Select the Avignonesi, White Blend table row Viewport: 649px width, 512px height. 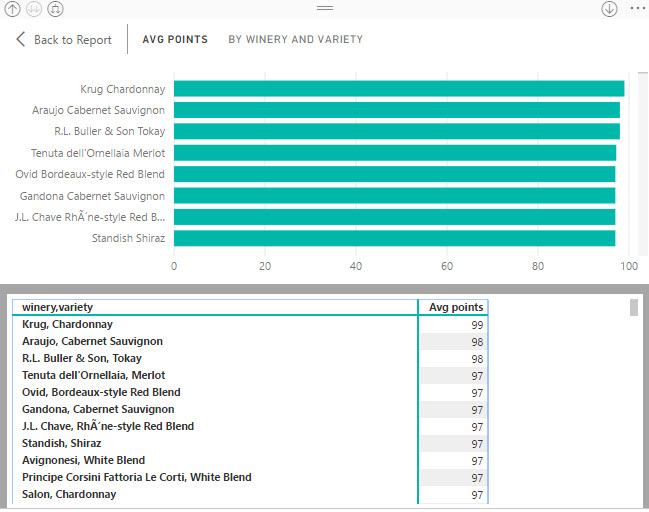click(250, 460)
